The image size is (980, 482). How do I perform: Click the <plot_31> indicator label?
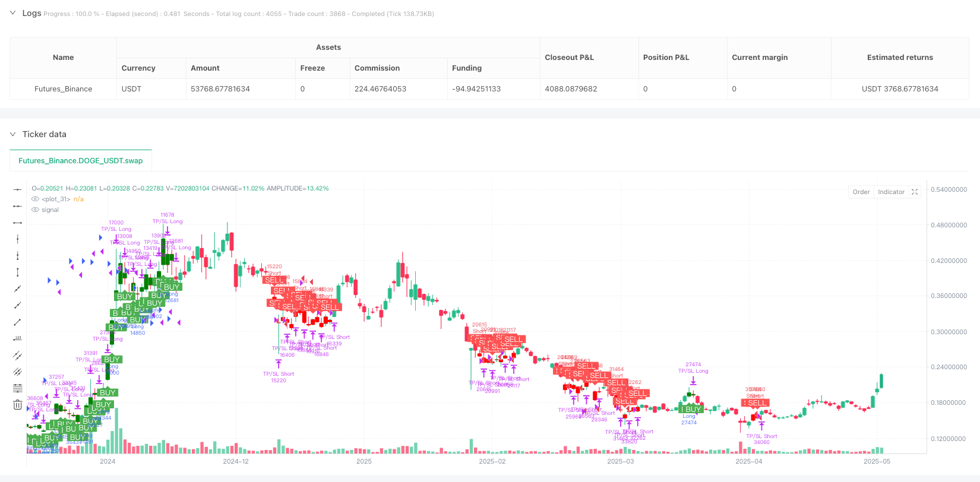click(x=56, y=199)
